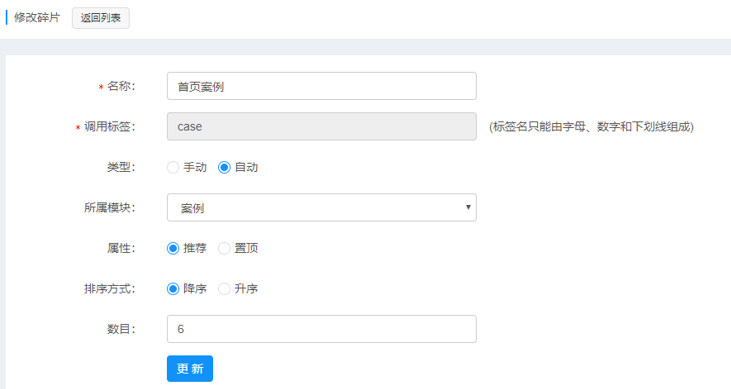This screenshot has height=389, width=731.
Task: Click the hint 标签名只能由字母、数字和下划线组成
Action: click(591, 127)
